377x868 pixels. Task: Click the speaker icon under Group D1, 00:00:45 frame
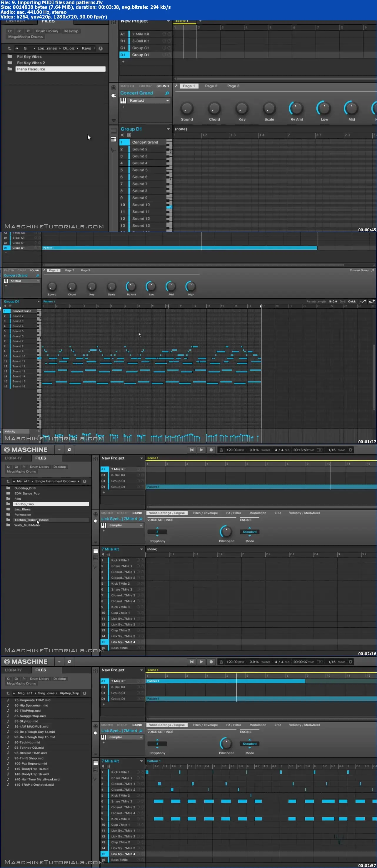click(122, 135)
